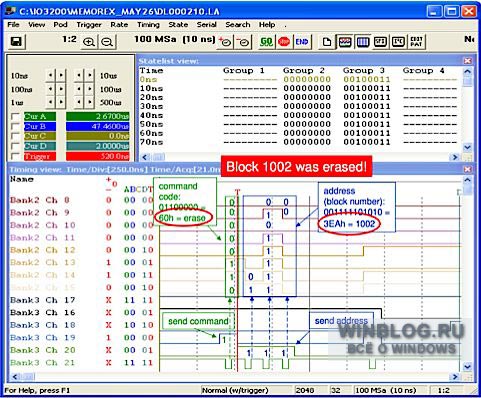Stop acquisition with the red stop icon
The height and width of the screenshot is (398, 481).
click(x=284, y=42)
